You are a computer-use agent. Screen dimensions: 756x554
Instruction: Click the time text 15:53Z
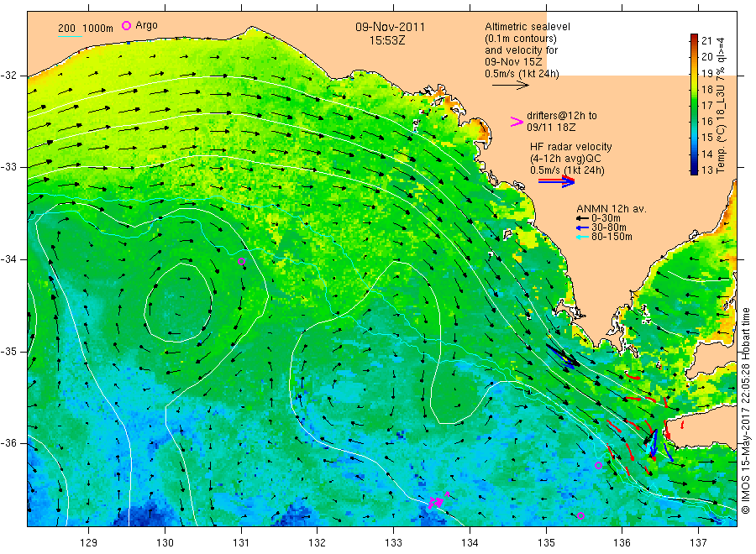[x=387, y=41]
